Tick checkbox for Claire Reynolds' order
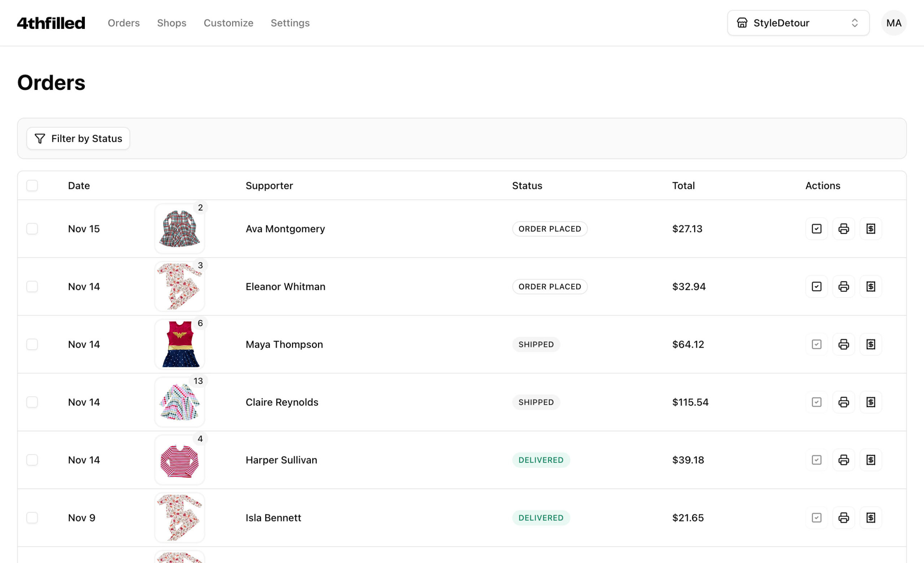 32,402
